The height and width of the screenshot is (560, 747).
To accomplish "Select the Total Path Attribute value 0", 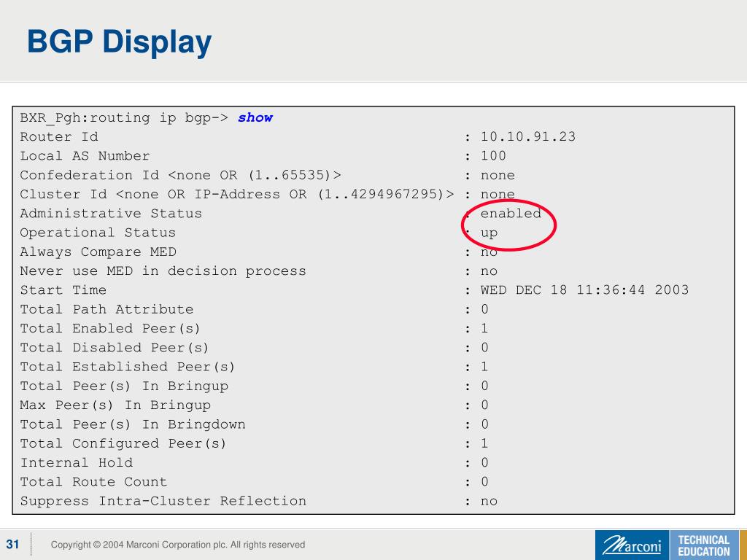I will (484, 309).
